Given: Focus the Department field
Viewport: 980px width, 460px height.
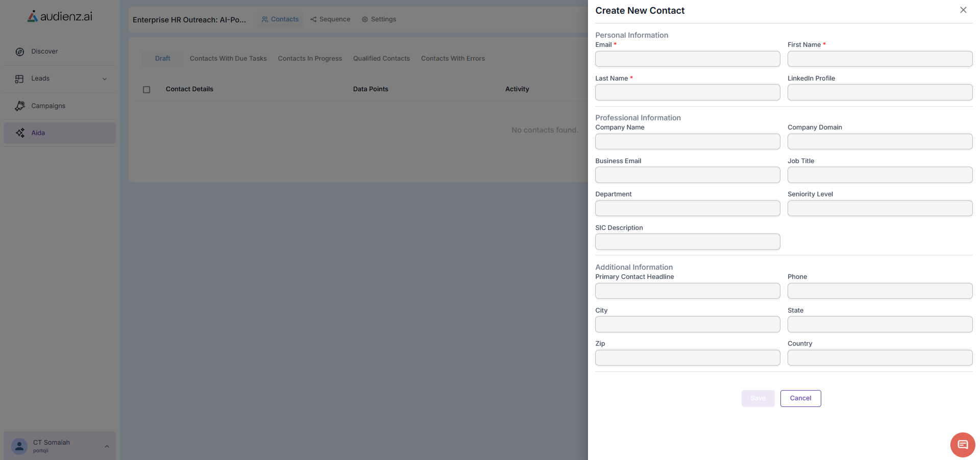Looking at the screenshot, I should [x=688, y=208].
